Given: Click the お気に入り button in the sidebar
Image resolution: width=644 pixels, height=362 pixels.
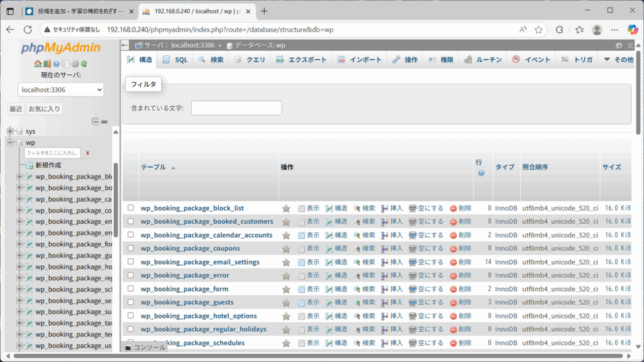Looking at the screenshot, I should pos(45,109).
